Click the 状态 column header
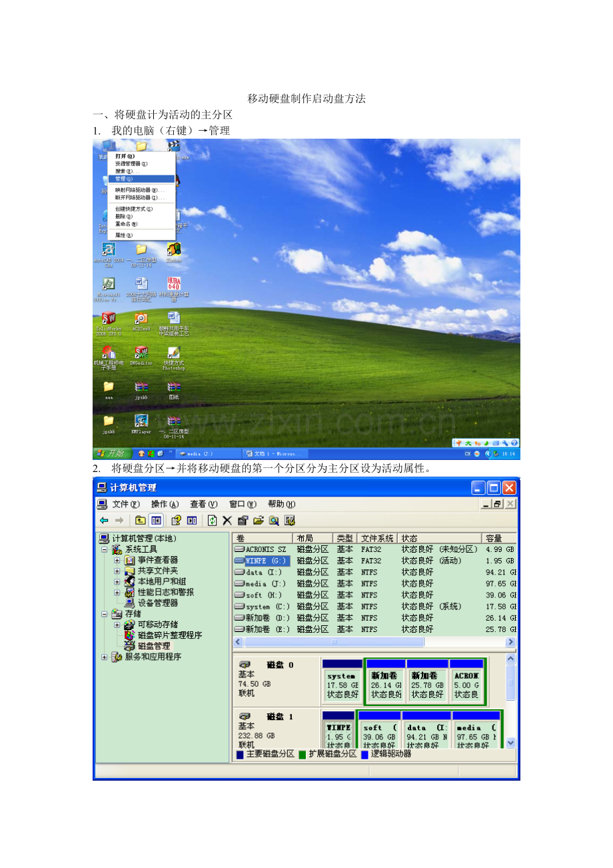This screenshot has height=868, width=613. (440, 538)
